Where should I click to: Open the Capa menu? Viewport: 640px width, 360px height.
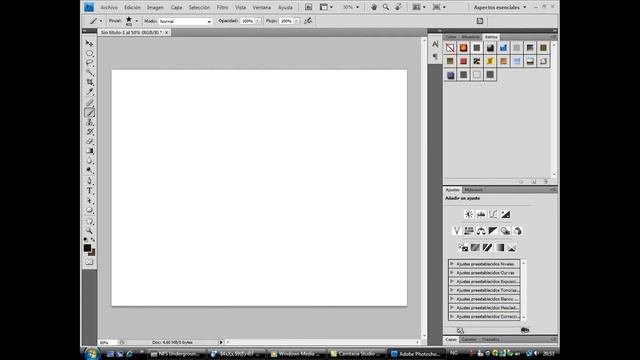pyautogui.click(x=176, y=7)
